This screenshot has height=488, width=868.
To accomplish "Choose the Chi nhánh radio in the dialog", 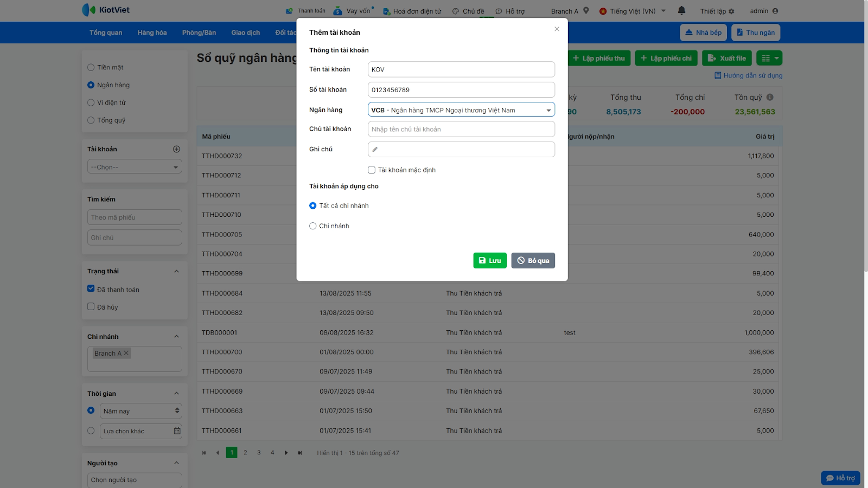I will tap(313, 226).
